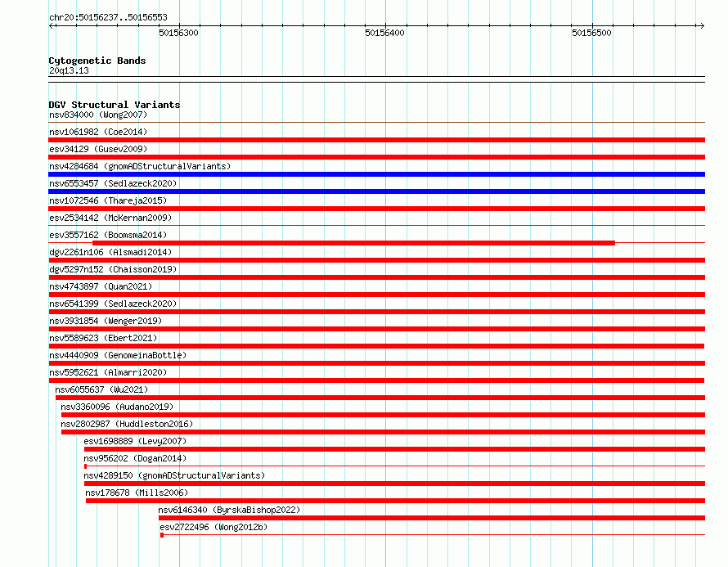This screenshot has height=567, width=728.
Task: Click the red bar under dgv2261n106 (Alsmadi2014)
Action: (376, 260)
